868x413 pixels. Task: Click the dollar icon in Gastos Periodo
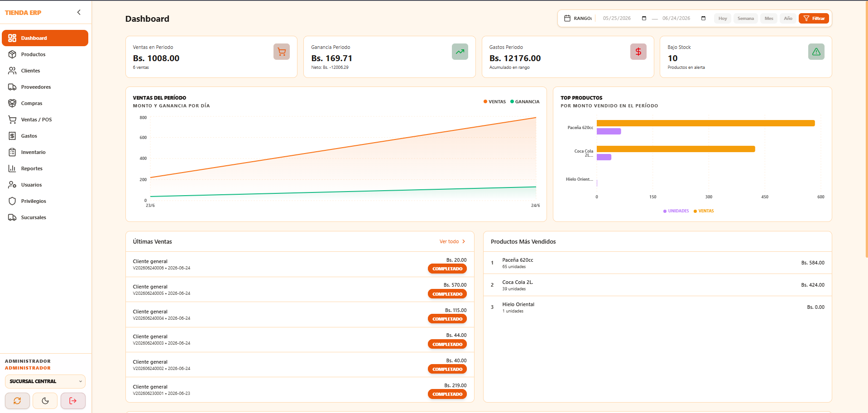click(638, 52)
